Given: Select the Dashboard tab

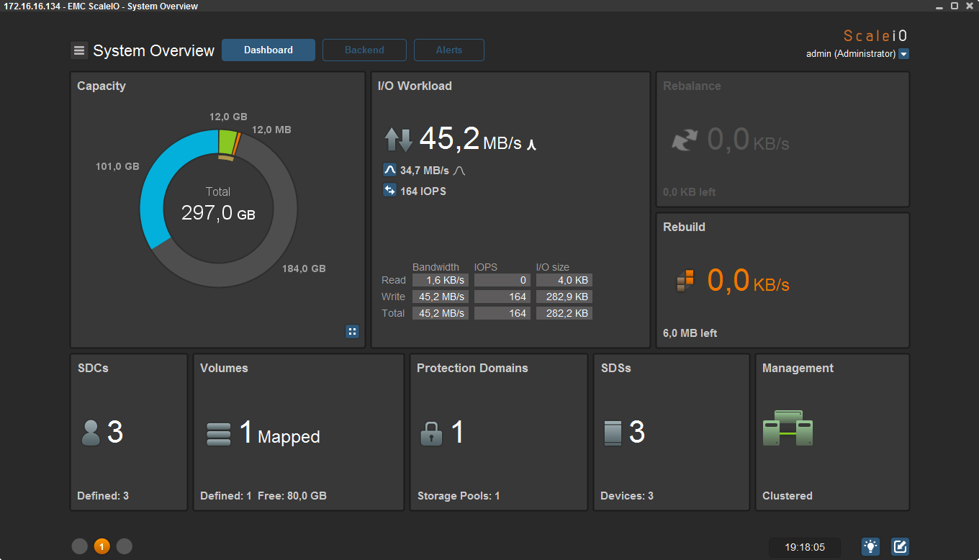Looking at the screenshot, I should click(x=269, y=50).
